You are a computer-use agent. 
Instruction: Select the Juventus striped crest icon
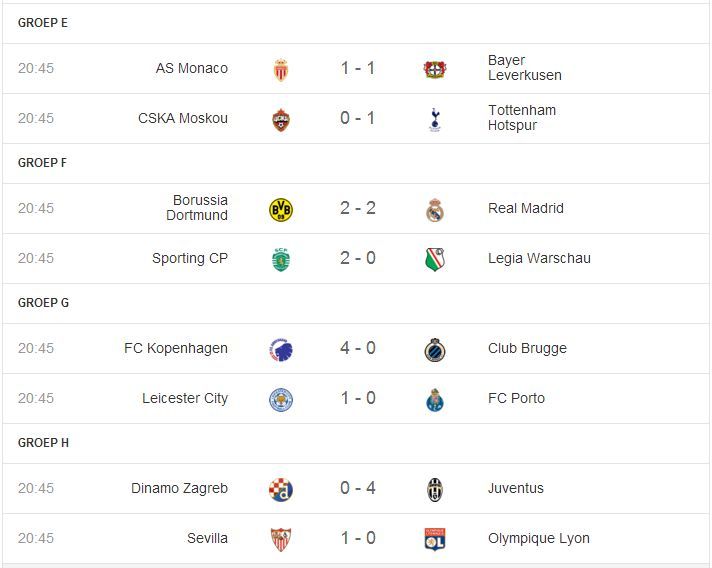tap(435, 490)
